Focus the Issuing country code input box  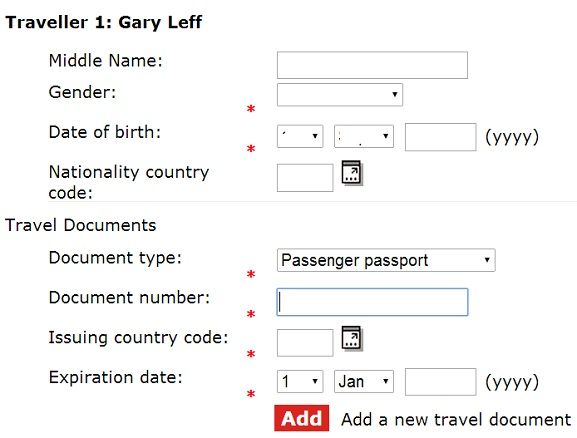[x=305, y=343]
